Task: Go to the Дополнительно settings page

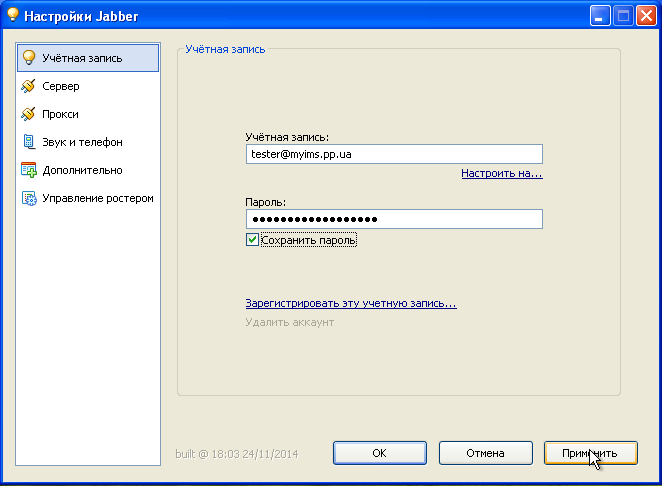Action: pos(88,170)
